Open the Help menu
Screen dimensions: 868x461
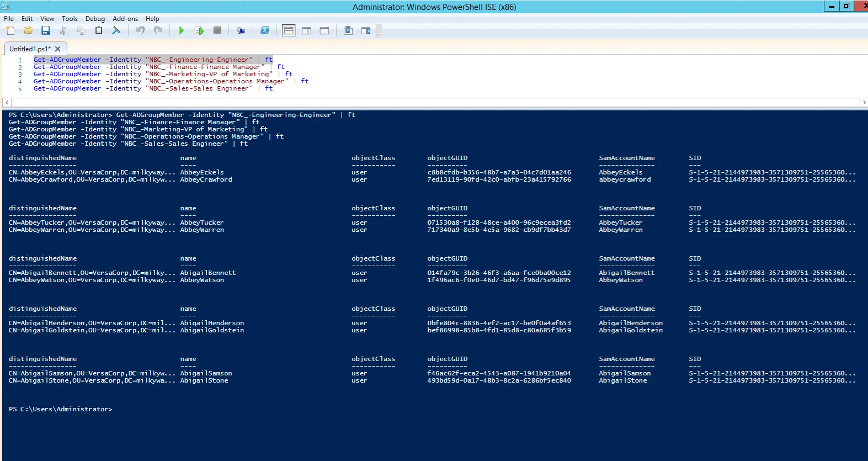click(152, 19)
